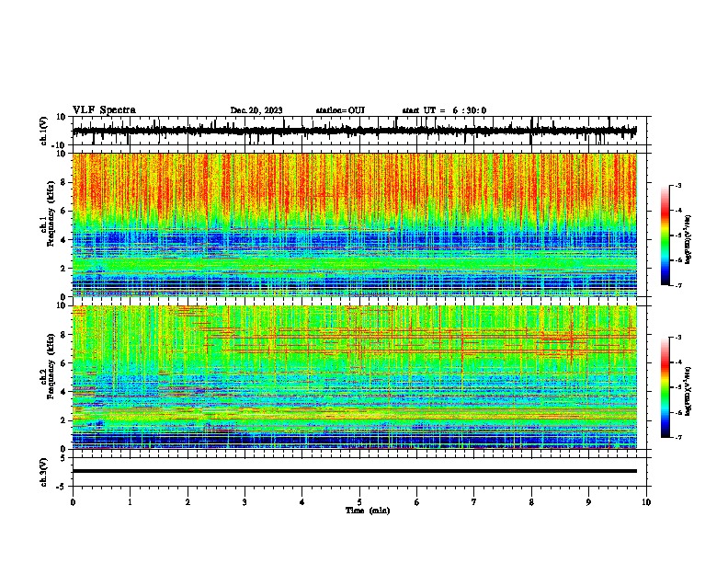Click the ch.2 spectrogram color bar
This screenshot has width=728, height=563.
665,387
